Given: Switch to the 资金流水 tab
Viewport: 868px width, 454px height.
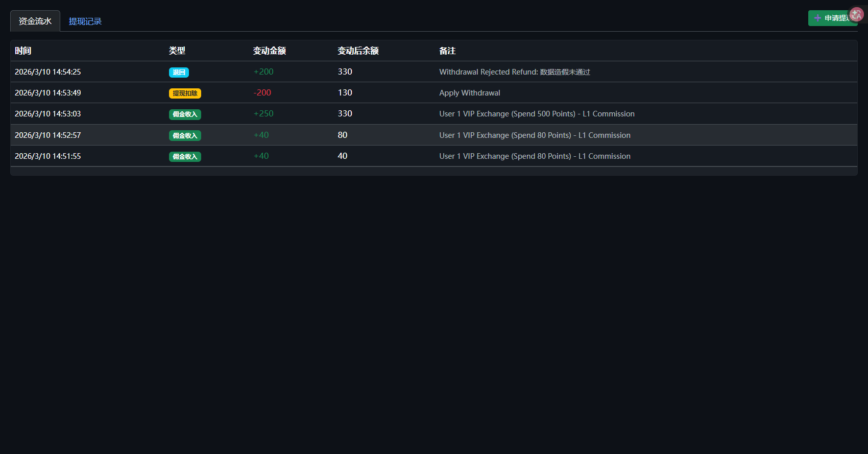Looking at the screenshot, I should (35, 21).
